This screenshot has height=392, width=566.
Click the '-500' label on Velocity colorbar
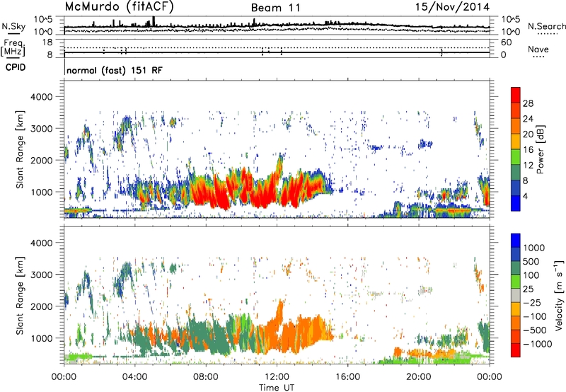(x=534, y=330)
